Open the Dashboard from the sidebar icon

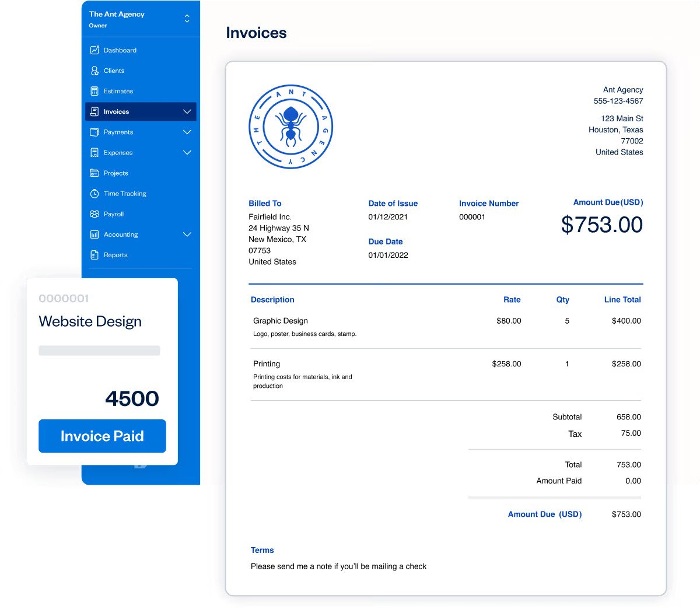[x=94, y=50]
